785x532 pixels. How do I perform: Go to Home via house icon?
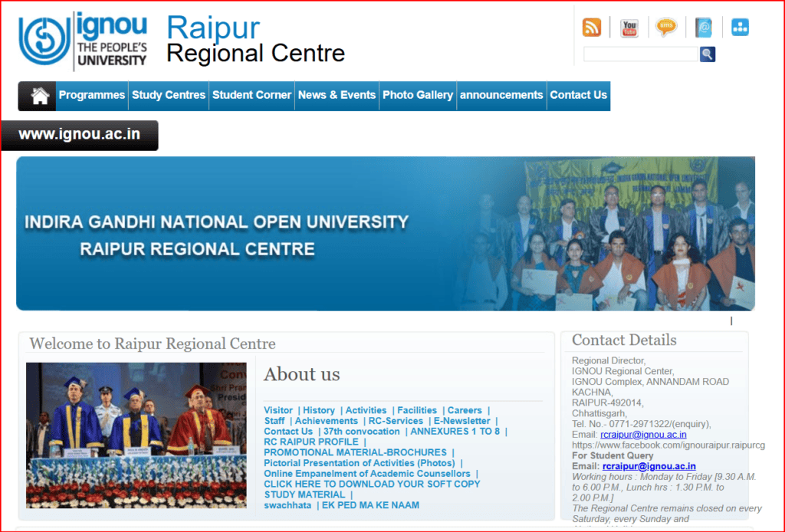(38, 96)
